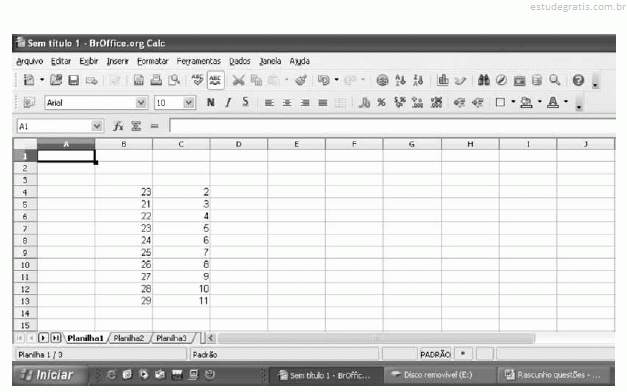Click the Iniciar start button
Screen dimensions: 627x392
coord(50,375)
